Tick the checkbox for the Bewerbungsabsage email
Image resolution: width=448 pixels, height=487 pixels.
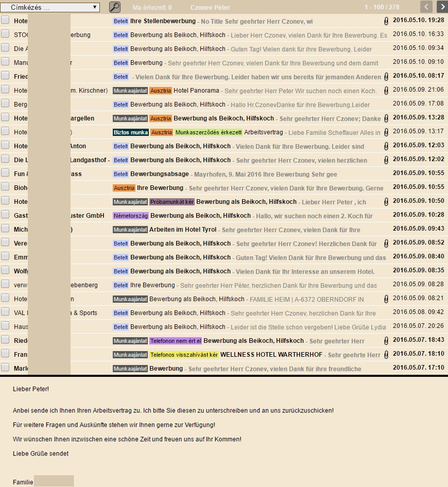click(x=5, y=173)
